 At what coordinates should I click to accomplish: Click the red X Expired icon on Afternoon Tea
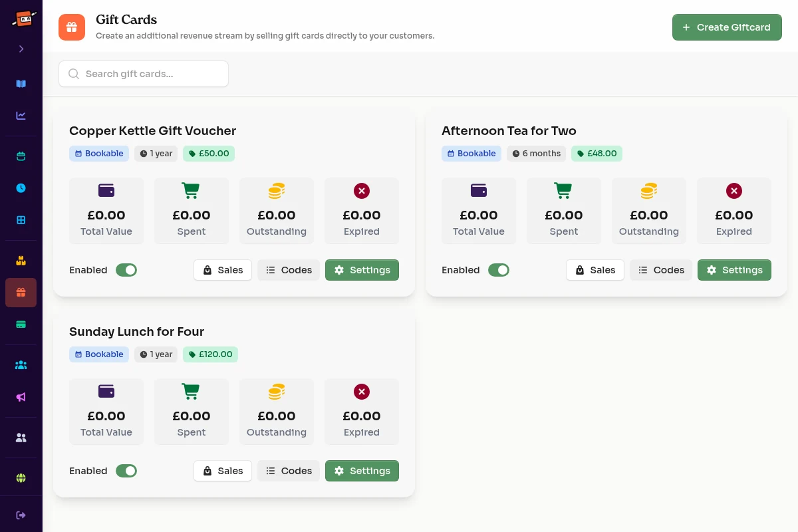click(734, 191)
